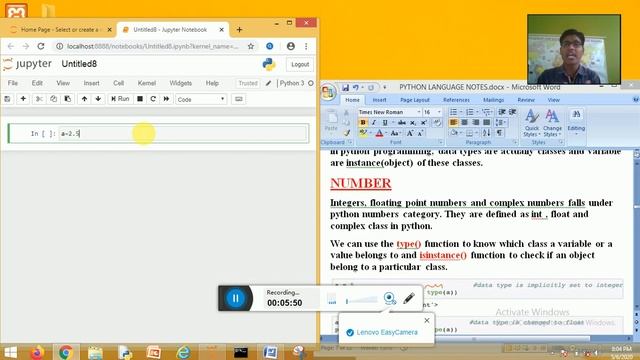The width and height of the screenshot is (640, 360).
Task: Insert a cell below with the plus icon
Action: coord(23,99)
